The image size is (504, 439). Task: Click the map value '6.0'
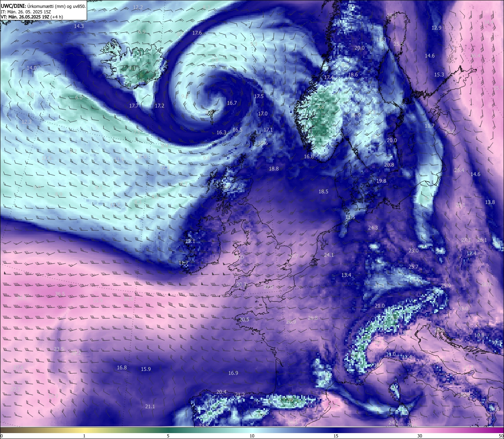[79, 98]
